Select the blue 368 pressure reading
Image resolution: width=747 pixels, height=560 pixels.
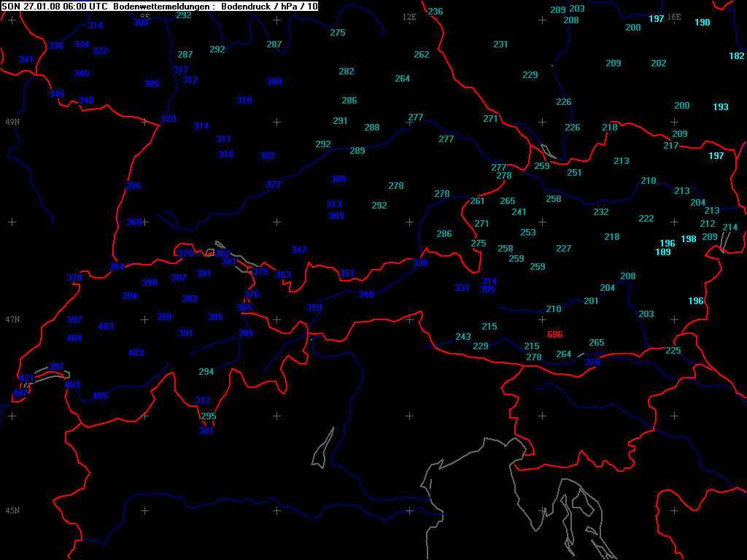pyautogui.click(x=134, y=222)
